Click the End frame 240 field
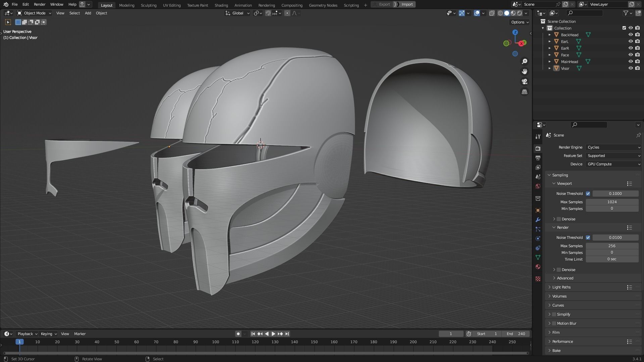 516,334
